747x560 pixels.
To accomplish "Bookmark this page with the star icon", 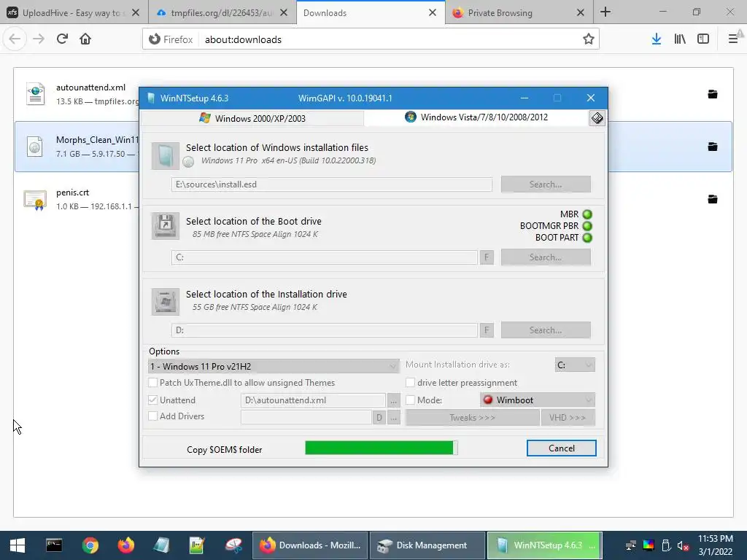I will pos(589,39).
